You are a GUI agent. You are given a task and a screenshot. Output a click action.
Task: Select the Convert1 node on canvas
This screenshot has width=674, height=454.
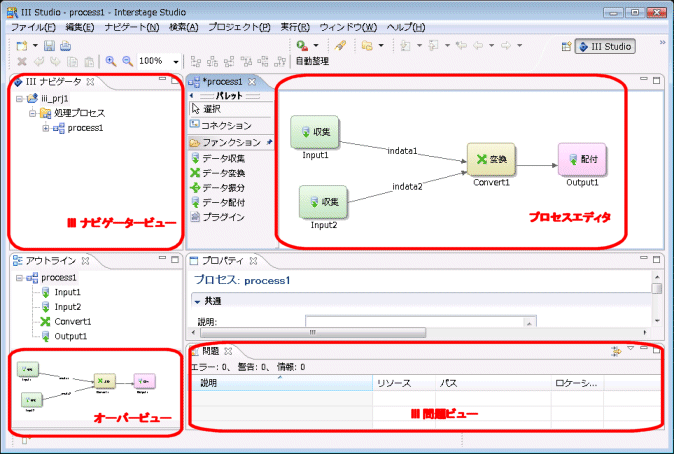491,160
